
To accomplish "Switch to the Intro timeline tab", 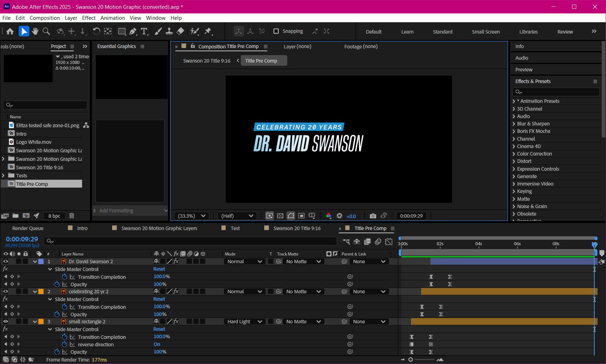I will tap(82, 228).
